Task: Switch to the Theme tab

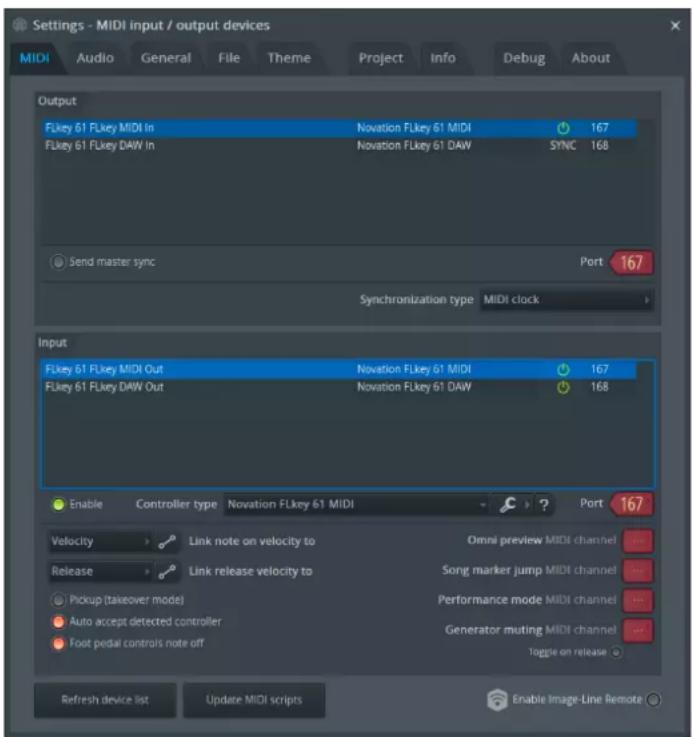Action: [289, 58]
